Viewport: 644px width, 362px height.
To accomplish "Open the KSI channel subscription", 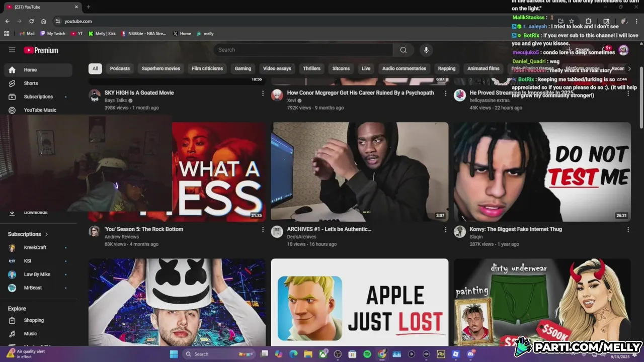I will [38, 261].
